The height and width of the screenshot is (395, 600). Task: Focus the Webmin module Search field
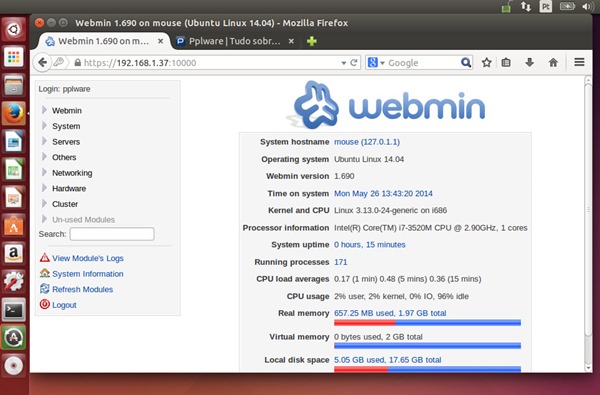[112, 234]
